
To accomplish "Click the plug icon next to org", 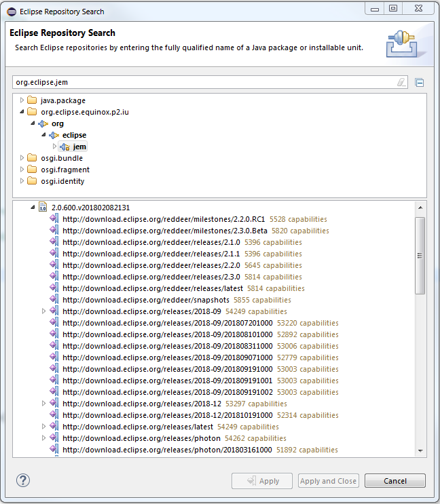I will pyautogui.click(x=43, y=123).
